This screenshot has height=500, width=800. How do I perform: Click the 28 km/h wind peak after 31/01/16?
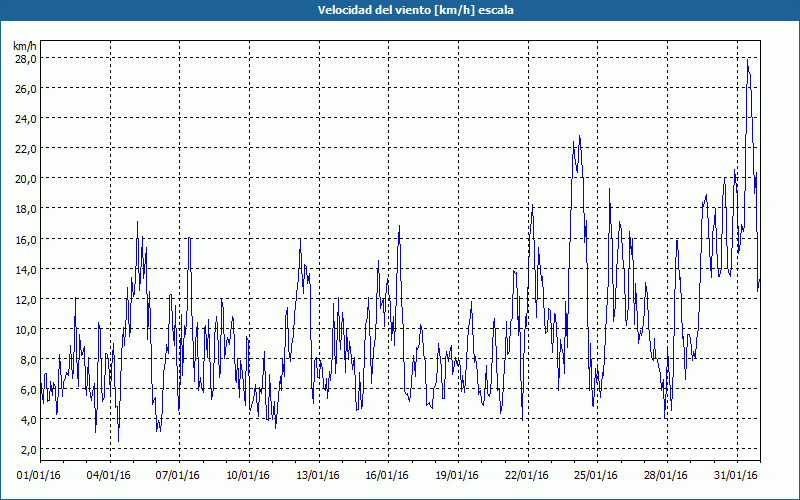click(x=747, y=60)
